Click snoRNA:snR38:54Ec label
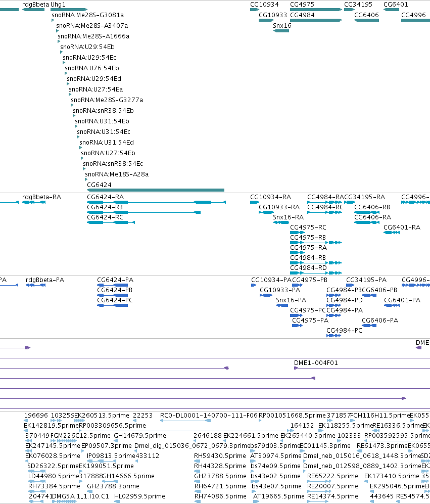Image resolution: width=430 pixels, height=504 pixels. tap(113, 164)
